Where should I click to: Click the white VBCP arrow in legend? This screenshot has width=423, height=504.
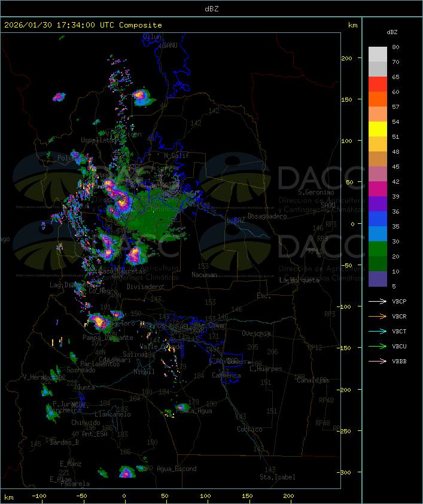378,301
